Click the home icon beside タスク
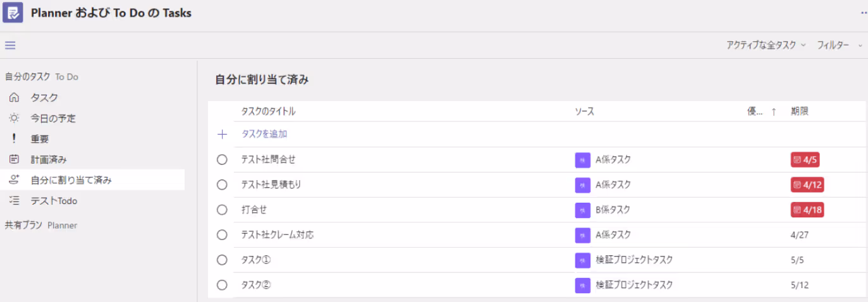This screenshot has height=302, width=868. point(14,97)
